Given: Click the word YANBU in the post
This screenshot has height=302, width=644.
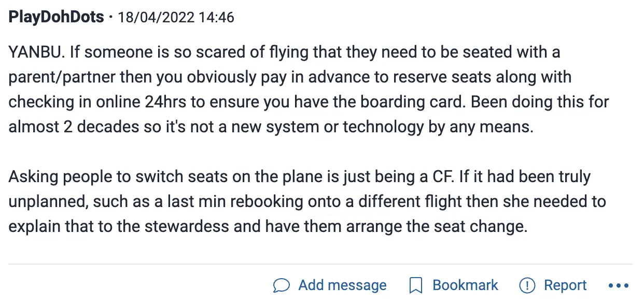Looking at the screenshot, I should [34, 52].
